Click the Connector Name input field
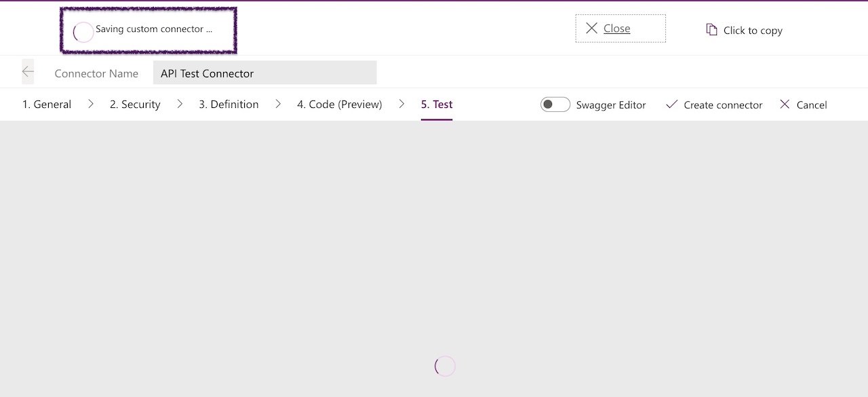Screen dimensions: 868x397 264,73
